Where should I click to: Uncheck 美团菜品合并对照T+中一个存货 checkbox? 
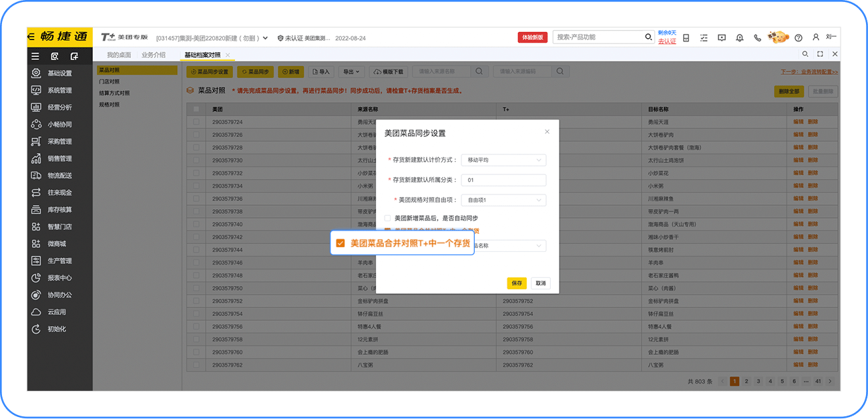pos(341,243)
